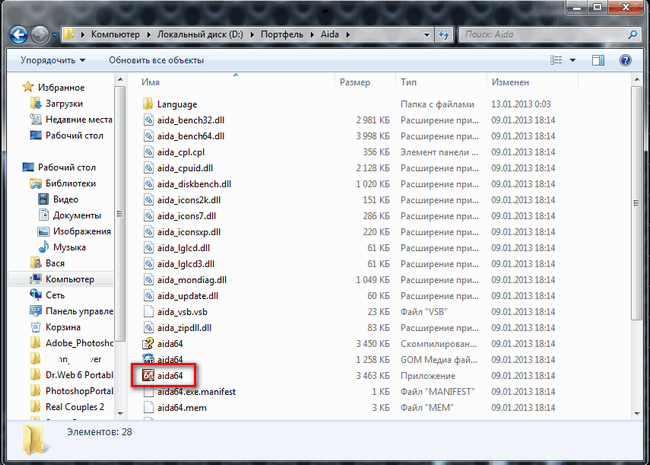Click the Forward navigation arrow

point(41,35)
